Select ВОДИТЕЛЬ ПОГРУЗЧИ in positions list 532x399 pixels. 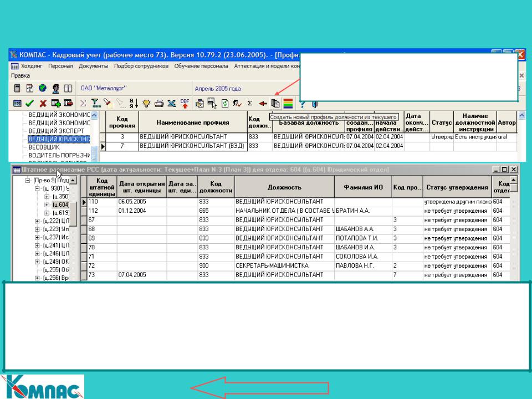[59, 155]
